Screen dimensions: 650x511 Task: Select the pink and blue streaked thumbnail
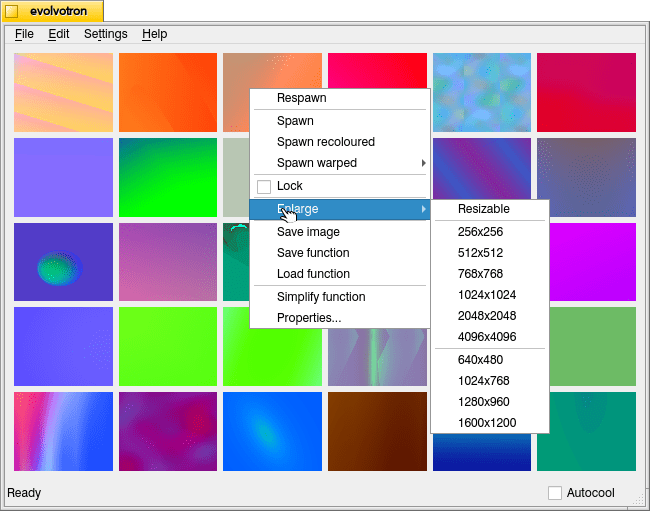(x=63, y=431)
